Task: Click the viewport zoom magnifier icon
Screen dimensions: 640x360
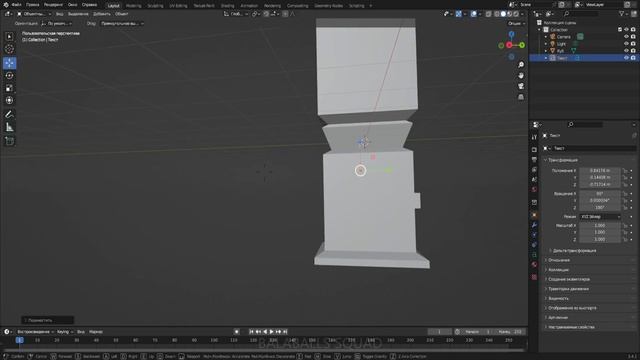Action: 521,65
